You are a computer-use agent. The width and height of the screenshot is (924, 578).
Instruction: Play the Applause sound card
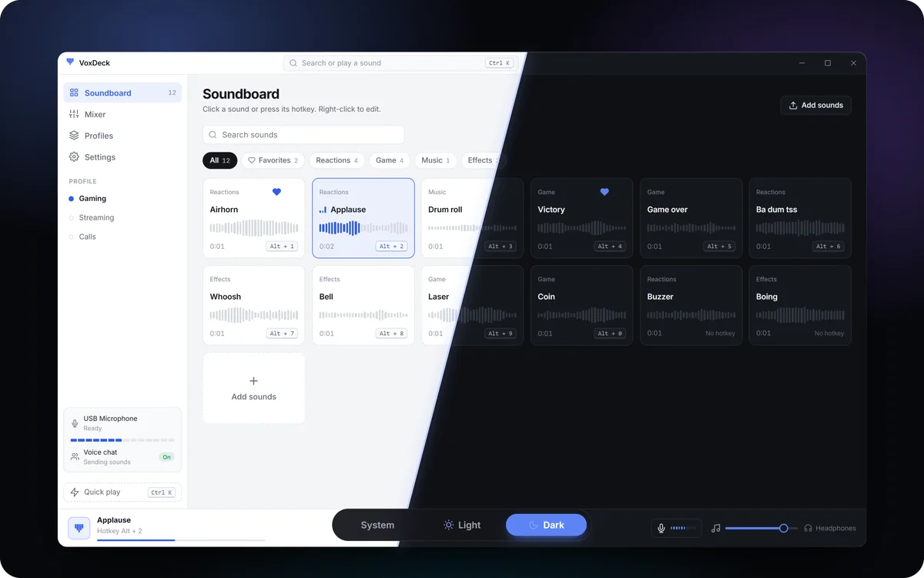(x=363, y=218)
